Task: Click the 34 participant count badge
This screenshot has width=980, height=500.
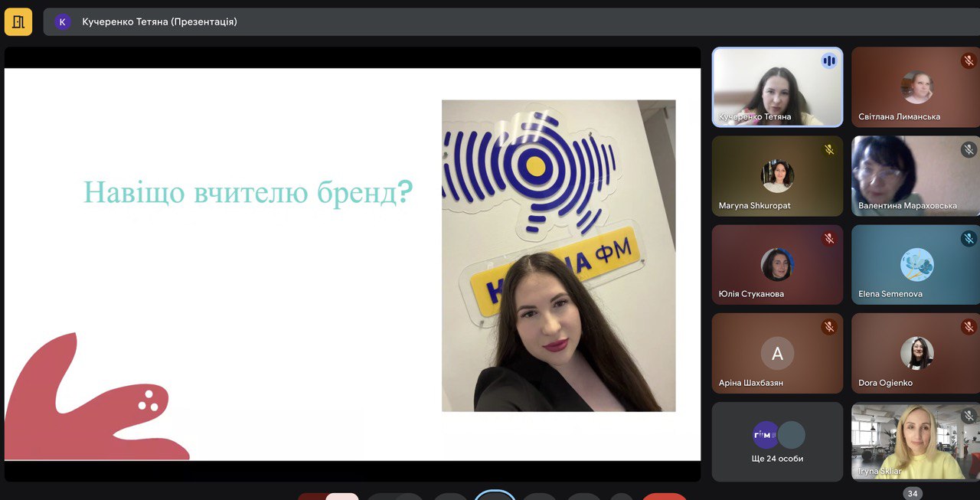Action: point(912,493)
